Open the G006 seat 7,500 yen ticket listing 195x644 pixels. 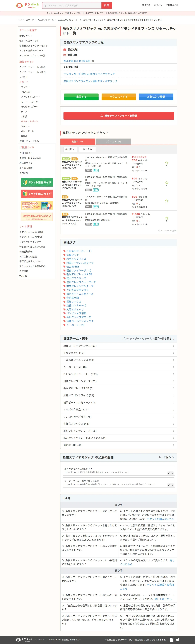119,219
